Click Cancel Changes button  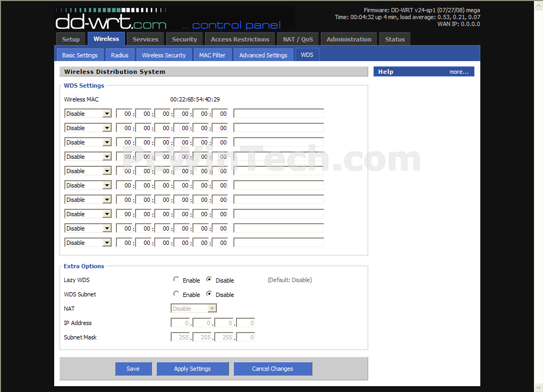273,369
